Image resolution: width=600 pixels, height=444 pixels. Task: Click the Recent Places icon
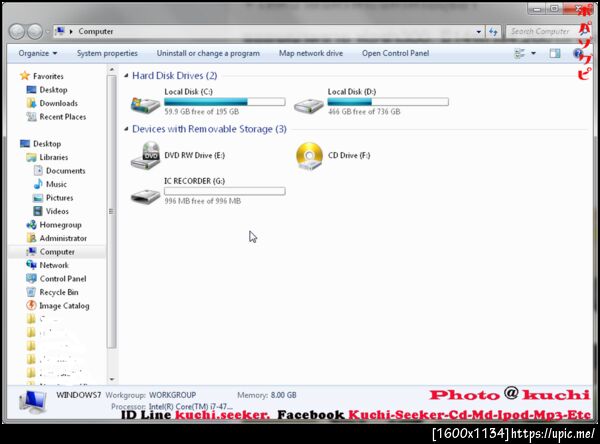point(31,116)
